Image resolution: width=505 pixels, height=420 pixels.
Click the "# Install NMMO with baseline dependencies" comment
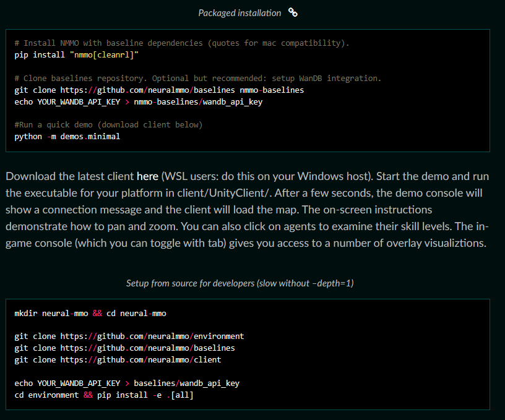[182, 43]
